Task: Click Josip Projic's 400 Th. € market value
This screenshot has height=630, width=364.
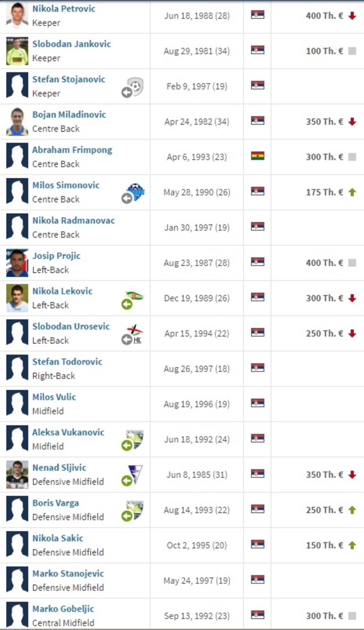Action: (324, 263)
